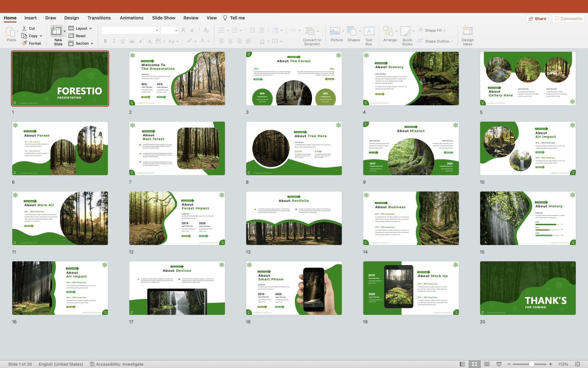Switch to Normal view in status bar
This screenshot has width=588, height=368.
click(x=462, y=364)
